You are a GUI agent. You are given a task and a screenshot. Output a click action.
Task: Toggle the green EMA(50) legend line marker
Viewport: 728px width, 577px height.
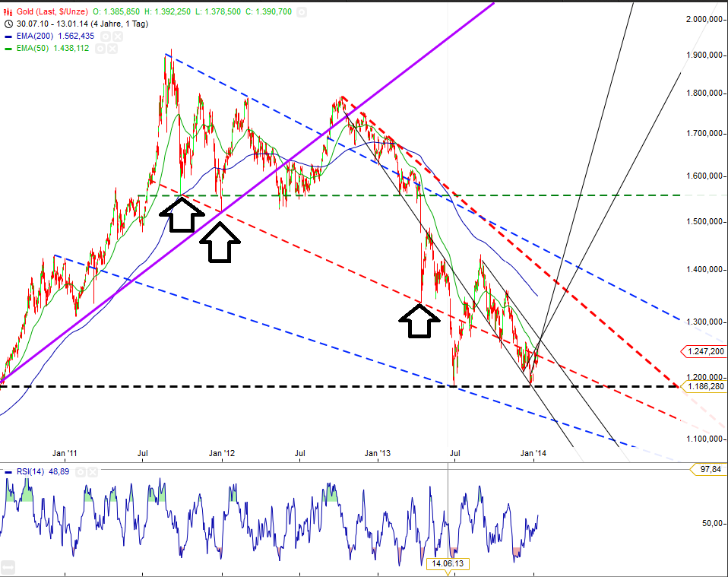(8, 48)
